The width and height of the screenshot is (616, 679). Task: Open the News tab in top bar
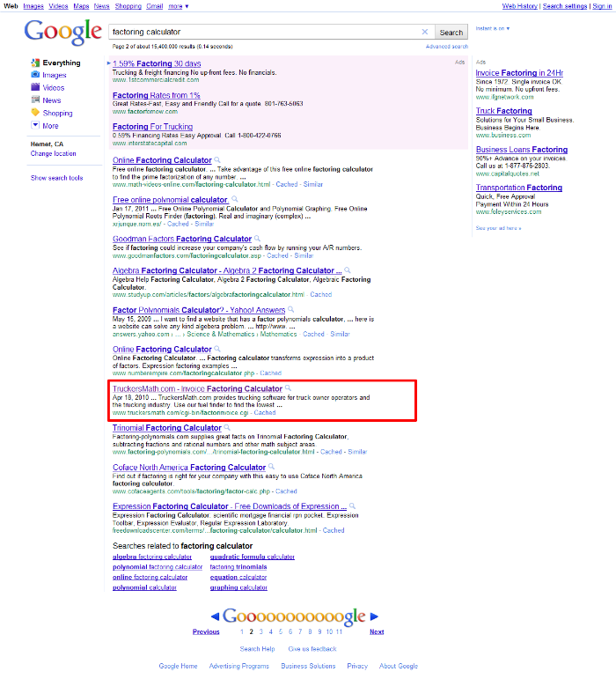102,6
